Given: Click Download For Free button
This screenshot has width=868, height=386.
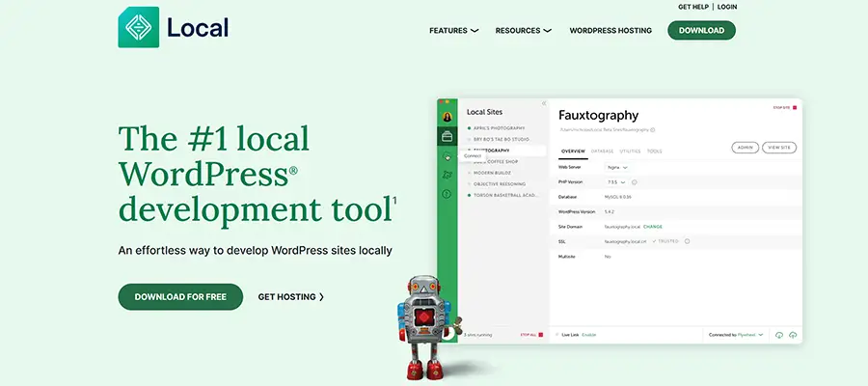Looking at the screenshot, I should (180, 297).
